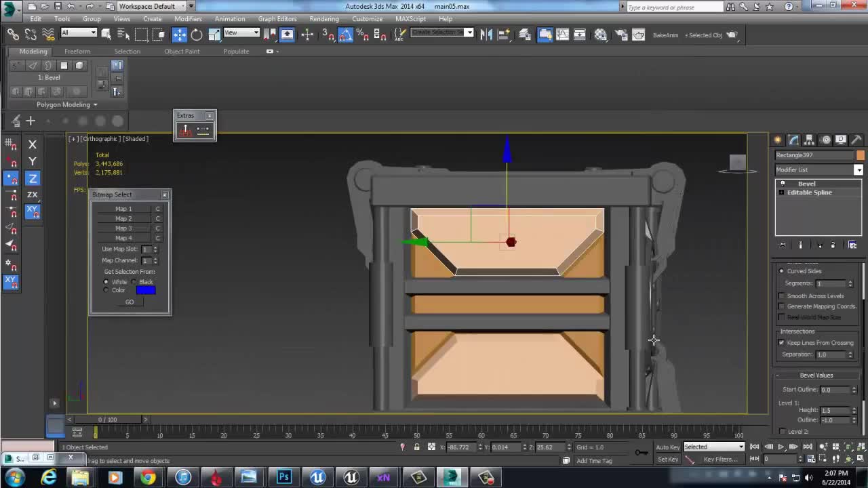Open the Create command panel tab
Viewport: 868px width, 488px height.
tap(778, 140)
